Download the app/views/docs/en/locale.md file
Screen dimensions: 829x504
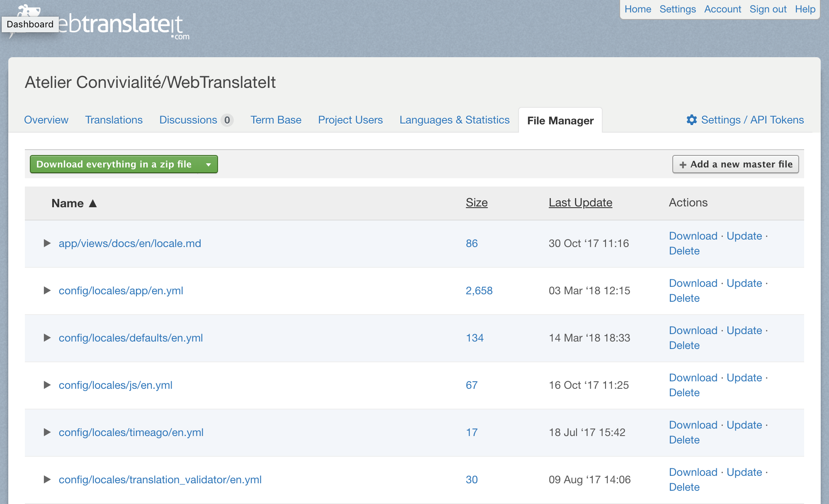[x=693, y=236]
